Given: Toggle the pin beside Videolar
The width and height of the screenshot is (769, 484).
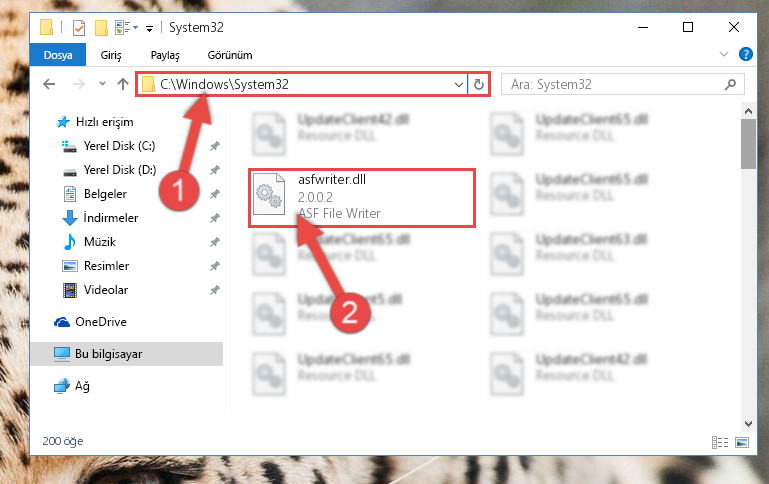Looking at the screenshot, I should click(x=214, y=290).
